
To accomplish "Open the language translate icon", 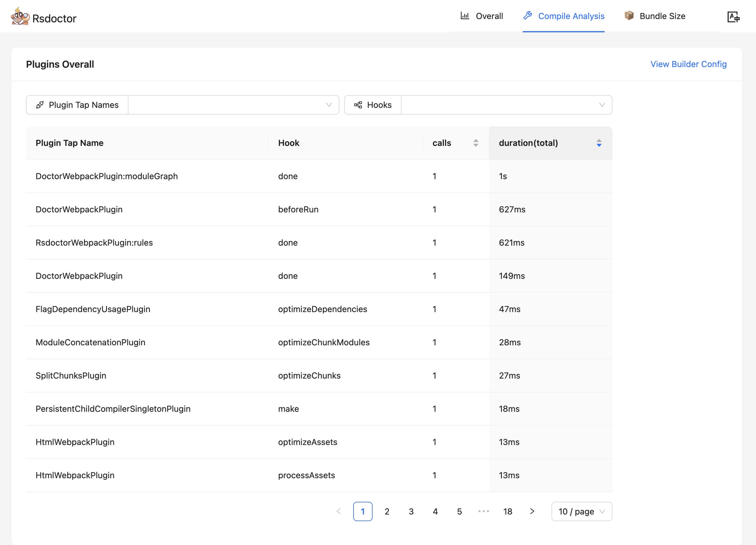I will coord(733,16).
